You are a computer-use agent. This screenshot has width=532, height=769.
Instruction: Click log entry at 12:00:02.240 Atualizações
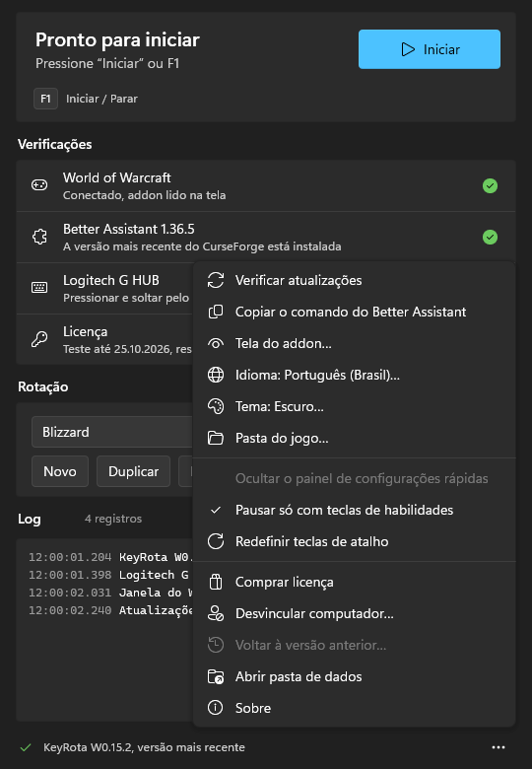coord(110,610)
